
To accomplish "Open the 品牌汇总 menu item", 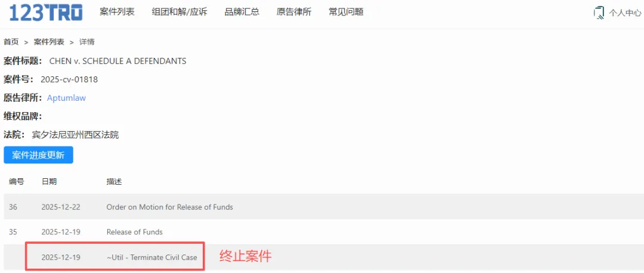I will point(242,12).
